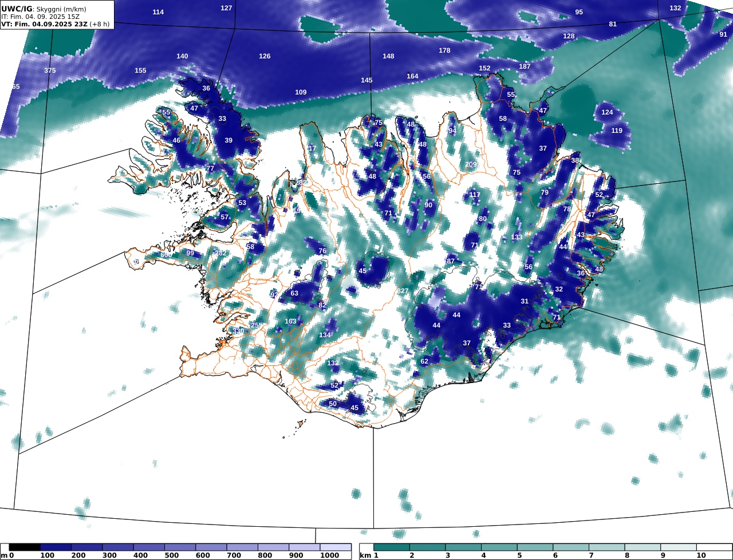Viewport: 733px width, 560px height.
Task: Select the 114 value on the map
Action: point(158,13)
